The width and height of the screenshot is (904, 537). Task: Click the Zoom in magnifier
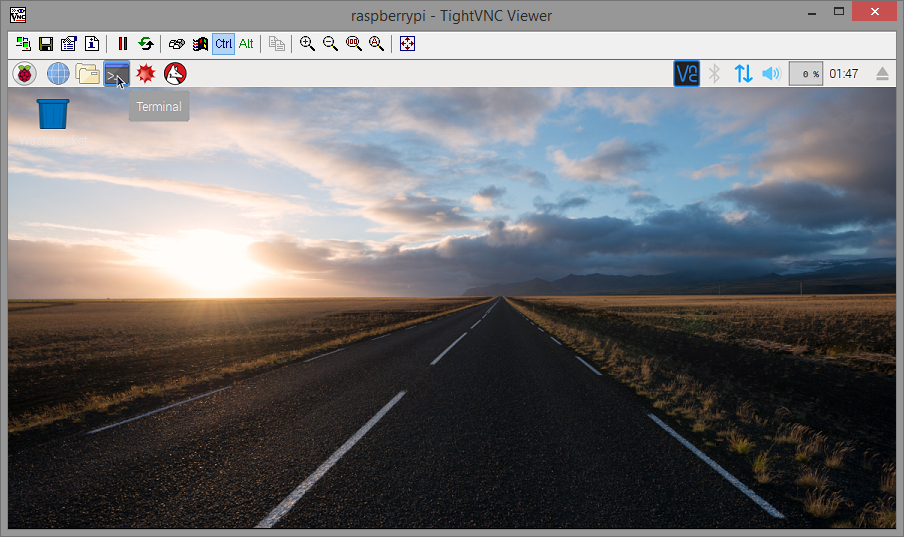coord(307,44)
